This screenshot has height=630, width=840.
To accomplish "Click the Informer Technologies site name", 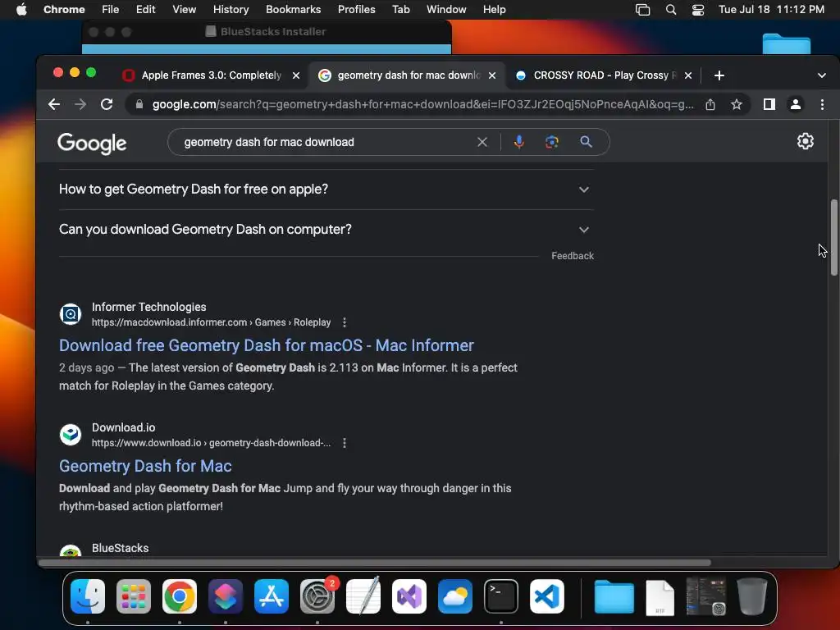I will click(x=149, y=307).
